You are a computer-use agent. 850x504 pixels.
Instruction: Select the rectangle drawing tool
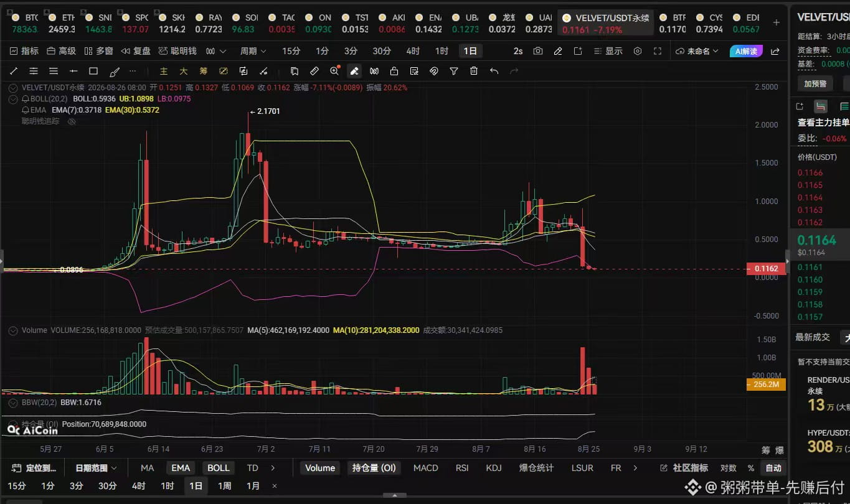point(93,71)
